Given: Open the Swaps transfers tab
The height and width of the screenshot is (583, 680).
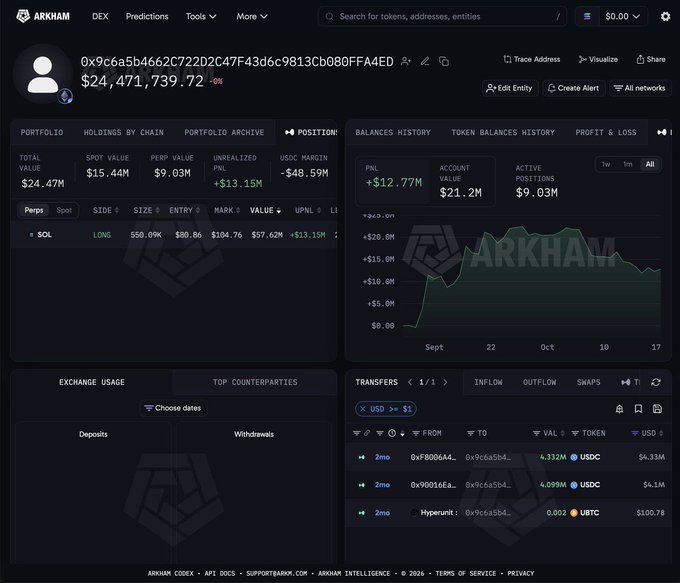Looking at the screenshot, I should click(588, 382).
